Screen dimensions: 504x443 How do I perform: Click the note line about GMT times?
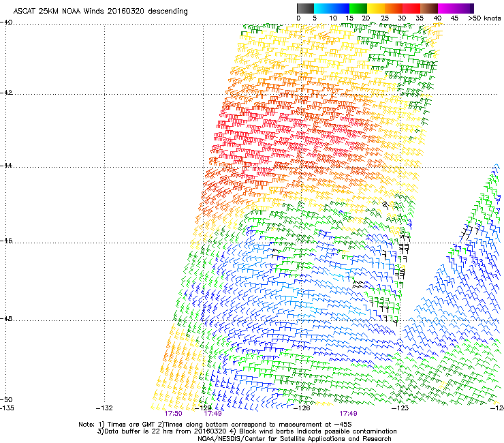[x=215, y=425]
